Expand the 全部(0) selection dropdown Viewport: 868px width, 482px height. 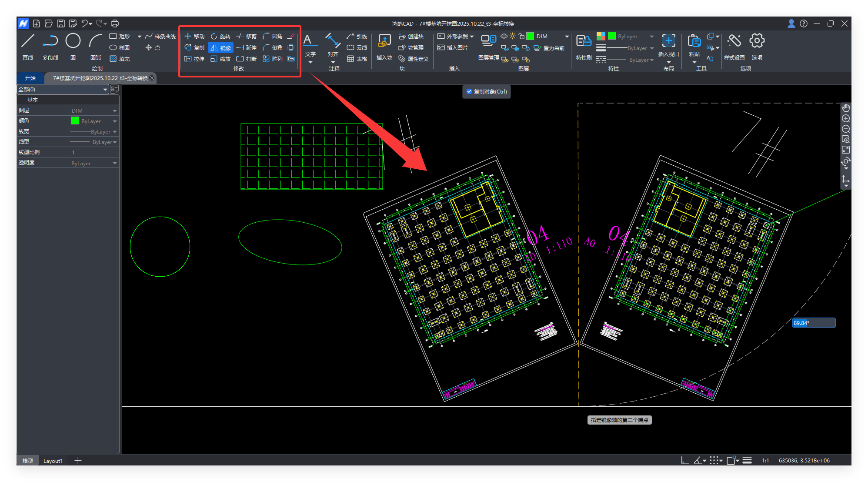click(105, 90)
